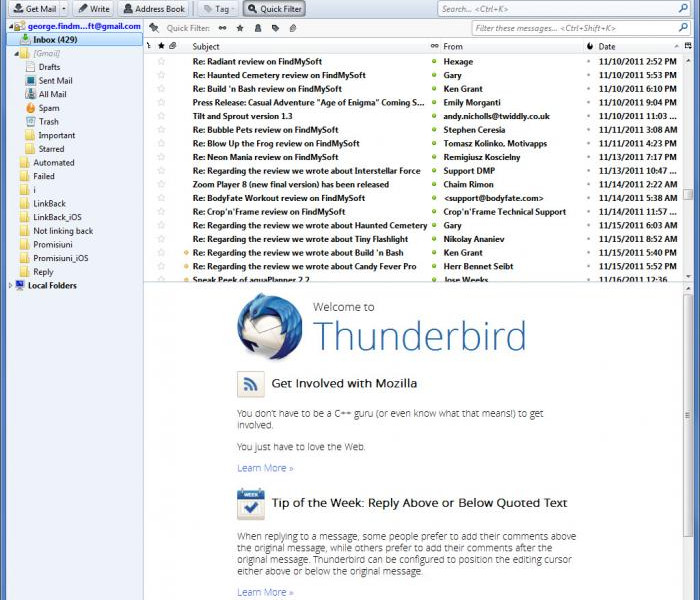
Task: Mark Emily Morganti message read
Action: (x=434, y=103)
